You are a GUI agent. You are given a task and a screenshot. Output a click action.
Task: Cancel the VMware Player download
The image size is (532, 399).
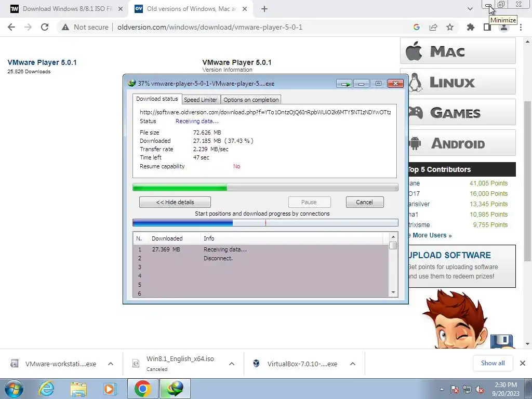click(365, 202)
